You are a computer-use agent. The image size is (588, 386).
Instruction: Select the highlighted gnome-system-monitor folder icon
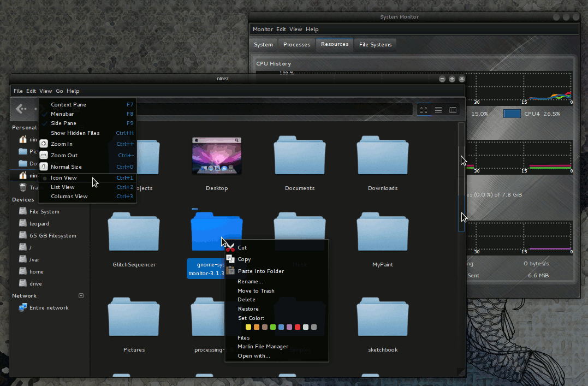tap(216, 232)
